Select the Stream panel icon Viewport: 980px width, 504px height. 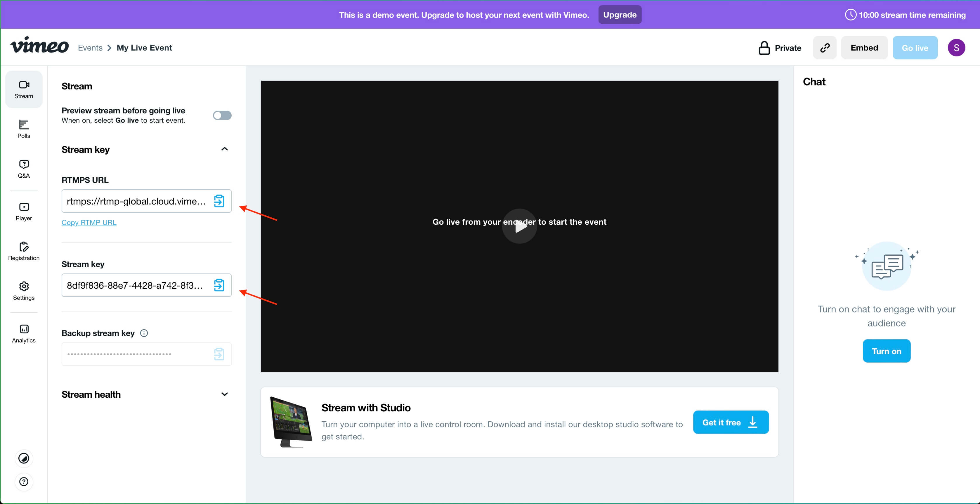click(x=24, y=89)
